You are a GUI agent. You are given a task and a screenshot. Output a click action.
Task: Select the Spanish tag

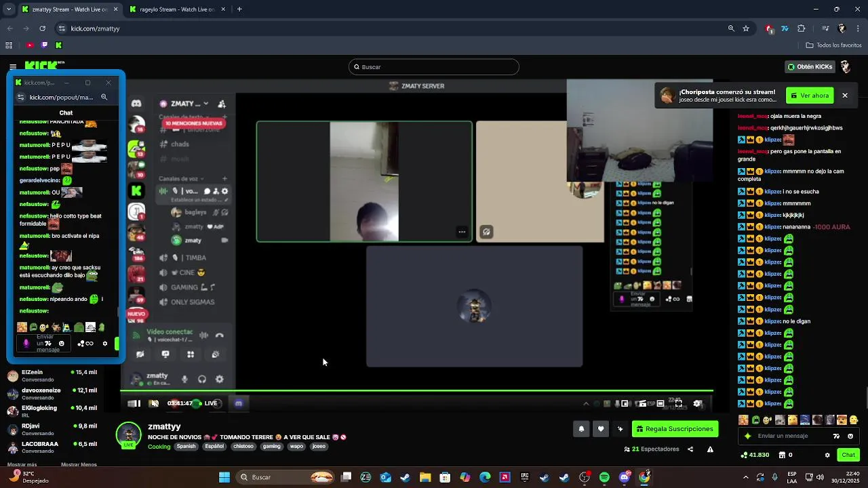[x=186, y=447]
